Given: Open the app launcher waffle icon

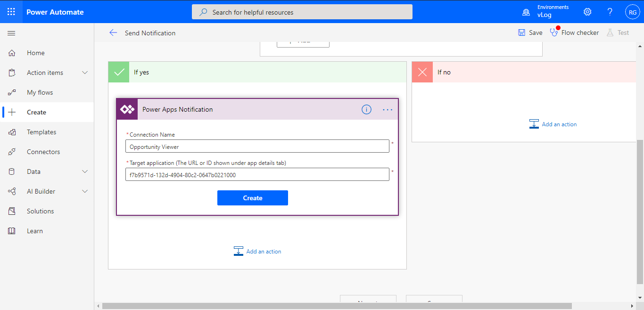Looking at the screenshot, I should [x=11, y=12].
